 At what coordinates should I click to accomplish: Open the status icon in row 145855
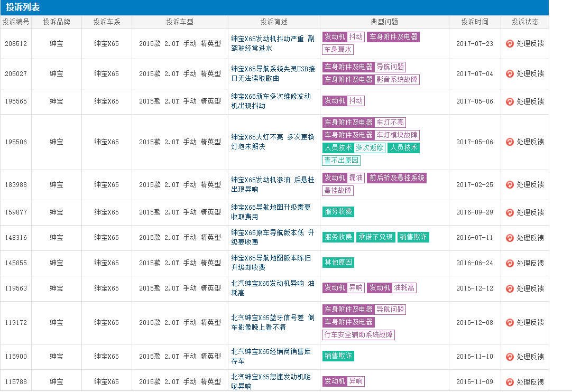510,263
